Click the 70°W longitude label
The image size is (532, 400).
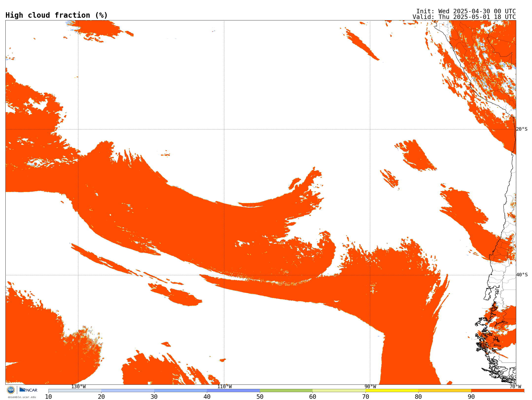515,387
